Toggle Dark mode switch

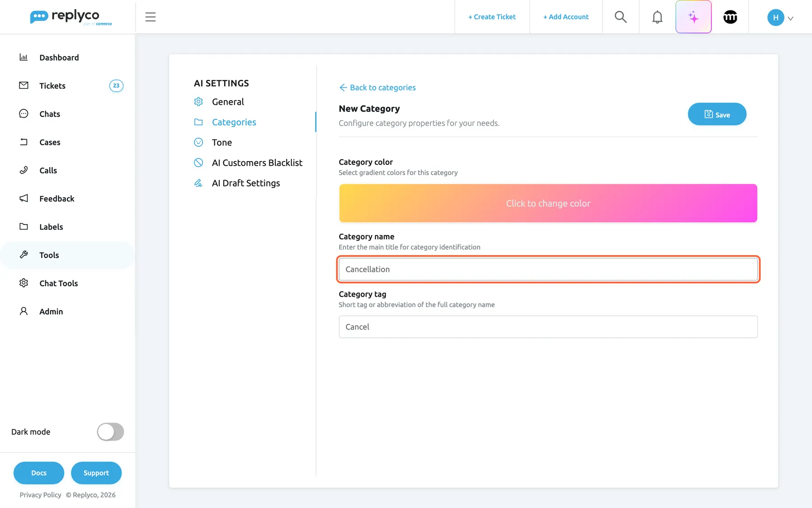coord(111,432)
